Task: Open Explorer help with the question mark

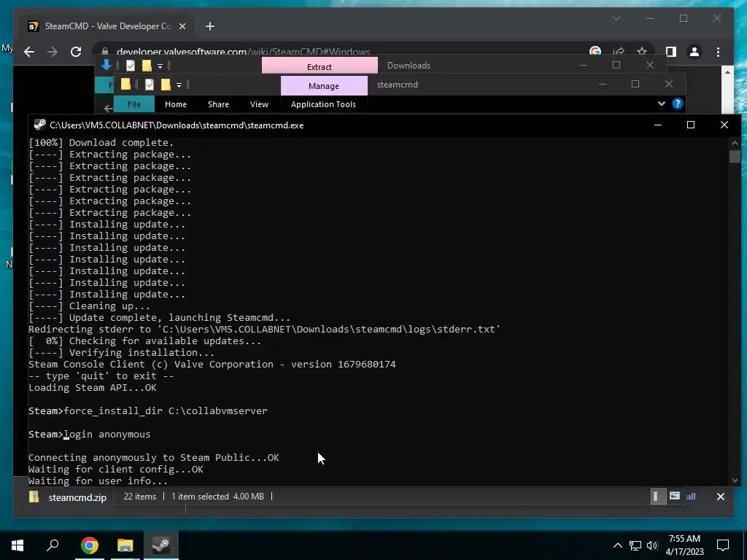Action: coord(678,104)
